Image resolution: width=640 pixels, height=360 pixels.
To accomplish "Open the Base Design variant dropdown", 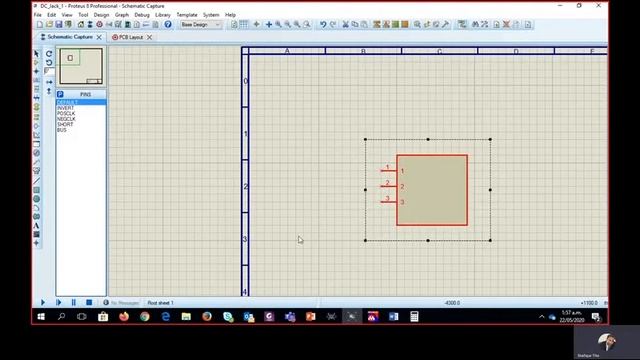I will pyautogui.click(x=201, y=24).
